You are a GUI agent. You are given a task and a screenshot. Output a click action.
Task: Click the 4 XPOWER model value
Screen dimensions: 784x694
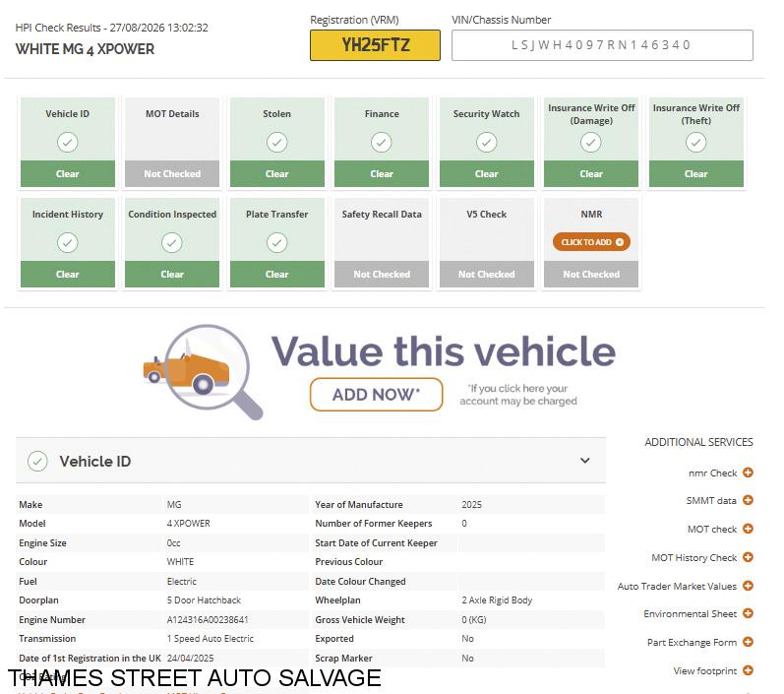click(x=189, y=524)
